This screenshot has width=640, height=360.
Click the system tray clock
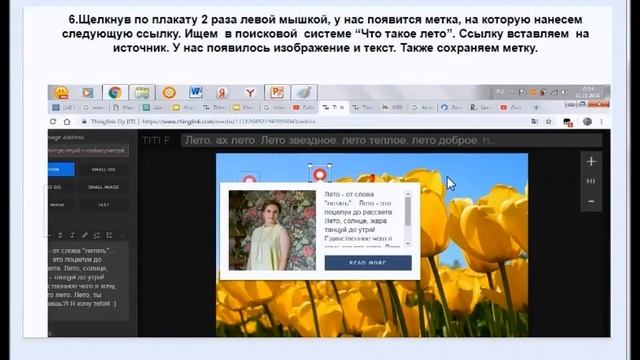[587, 92]
